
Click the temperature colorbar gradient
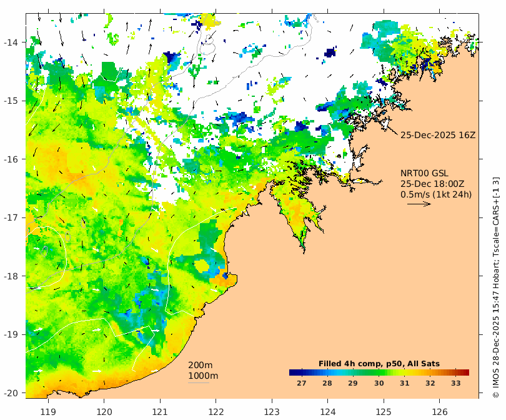[379, 372]
